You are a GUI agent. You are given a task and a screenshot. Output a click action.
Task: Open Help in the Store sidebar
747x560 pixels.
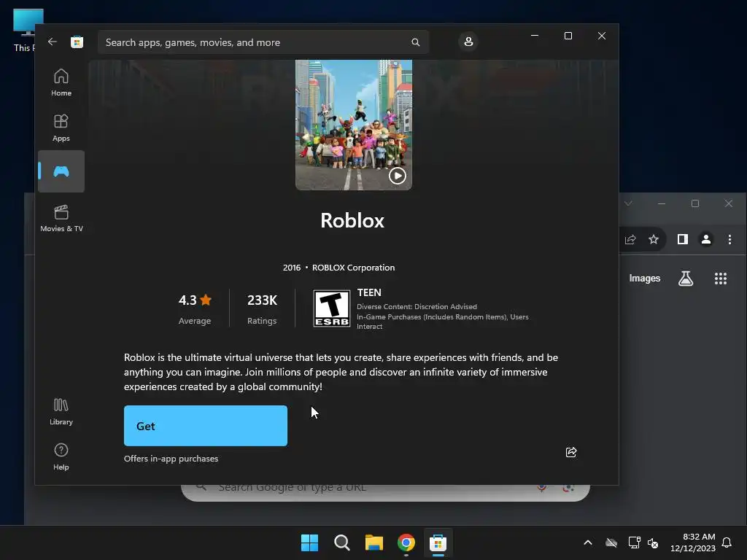pyautogui.click(x=61, y=456)
